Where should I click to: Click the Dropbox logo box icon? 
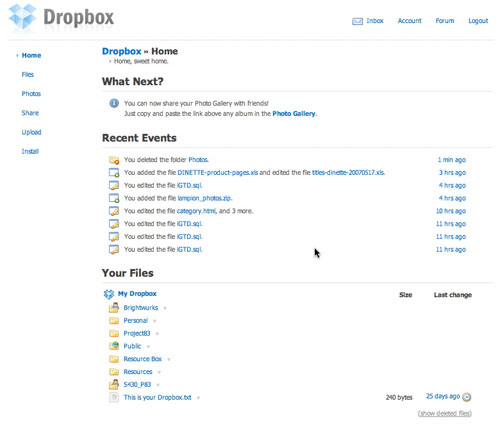(x=23, y=17)
